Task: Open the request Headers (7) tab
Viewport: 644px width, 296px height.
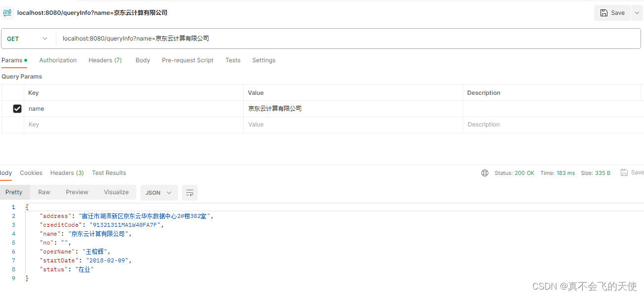Action: click(105, 60)
